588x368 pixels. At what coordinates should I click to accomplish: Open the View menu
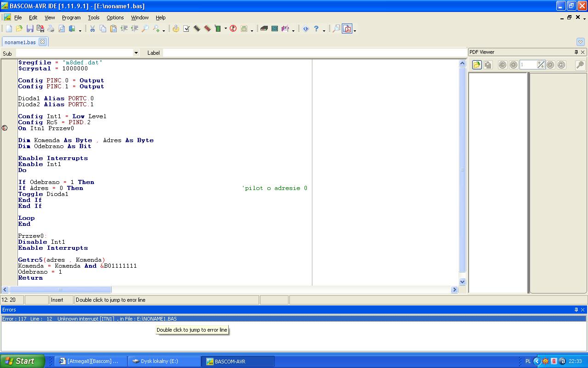50,17
